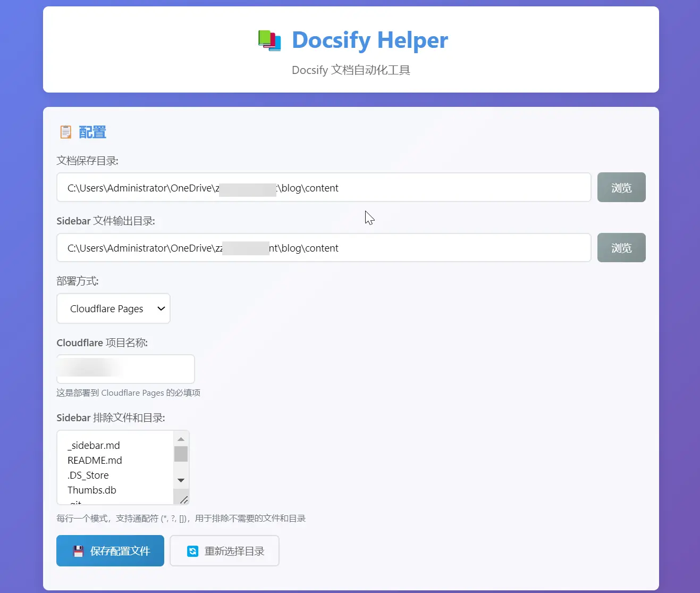Click the clipboard icon next to 配置 heading
The width and height of the screenshot is (700, 593).
pyautogui.click(x=66, y=132)
